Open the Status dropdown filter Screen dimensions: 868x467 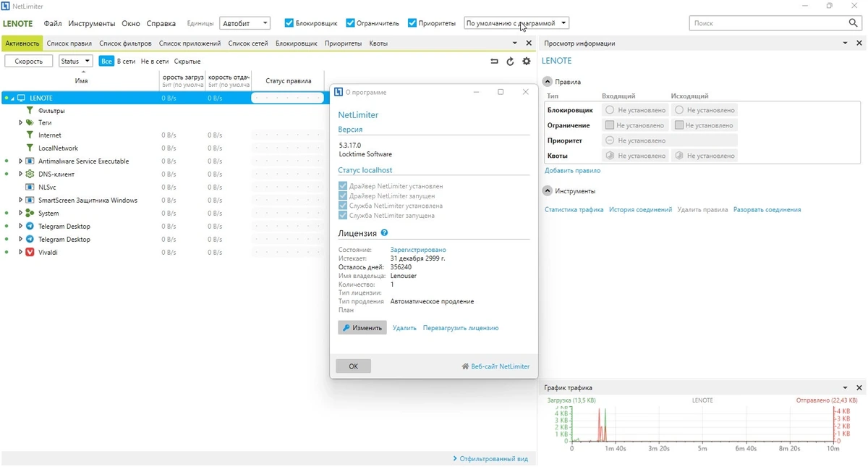coord(76,62)
